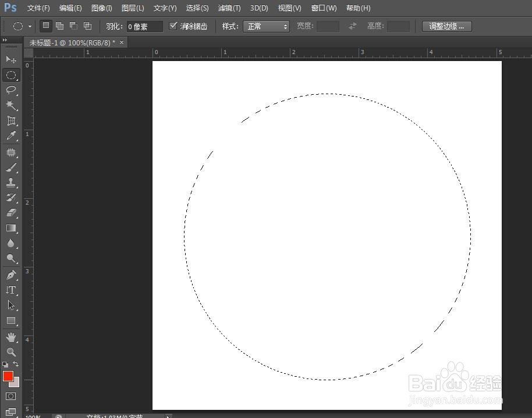
Task: Open the 图层(L) menu
Action: tap(133, 8)
